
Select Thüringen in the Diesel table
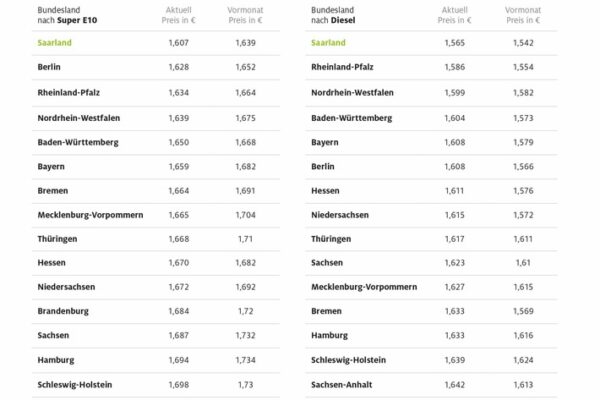point(331,239)
